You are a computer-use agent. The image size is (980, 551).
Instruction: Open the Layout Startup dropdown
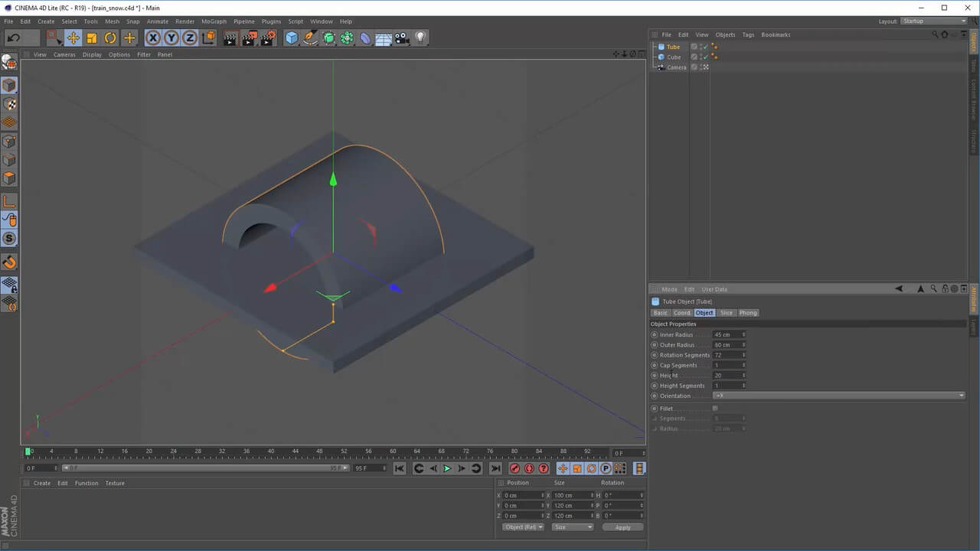click(934, 21)
